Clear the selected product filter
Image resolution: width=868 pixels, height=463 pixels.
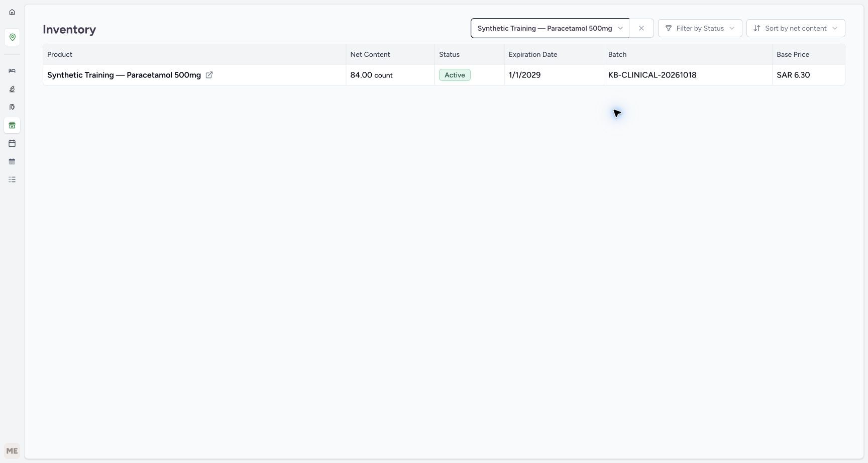pos(641,28)
